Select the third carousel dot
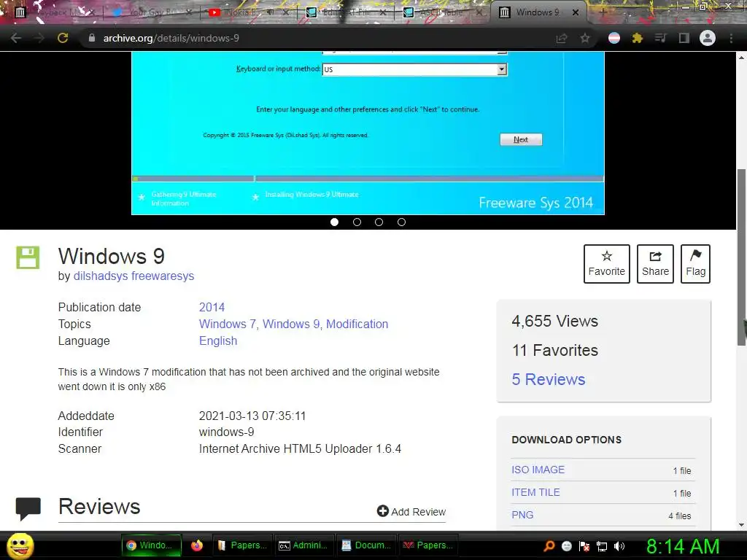Viewport: 747px width, 560px height. 379,222
